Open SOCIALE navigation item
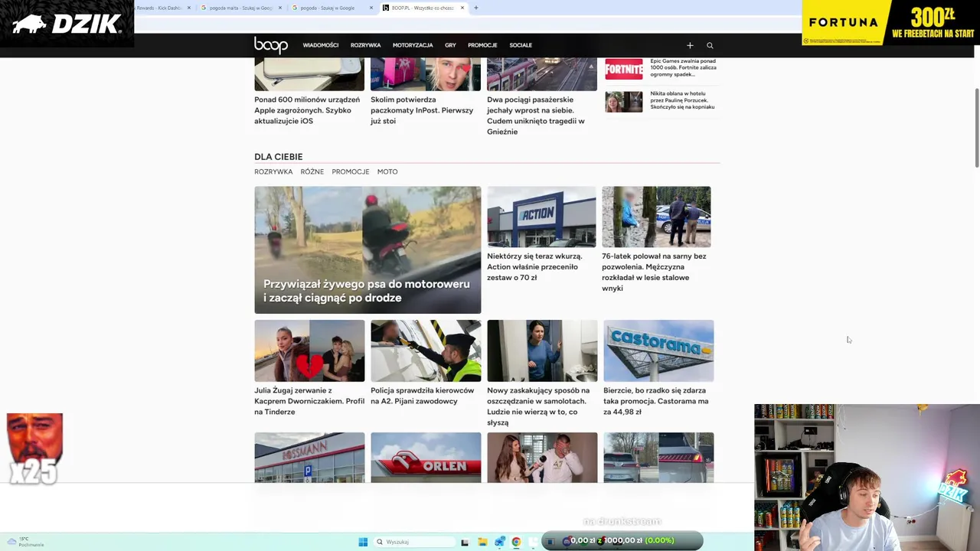The height and width of the screenshot is (551, 980). (x=521, y=45)
